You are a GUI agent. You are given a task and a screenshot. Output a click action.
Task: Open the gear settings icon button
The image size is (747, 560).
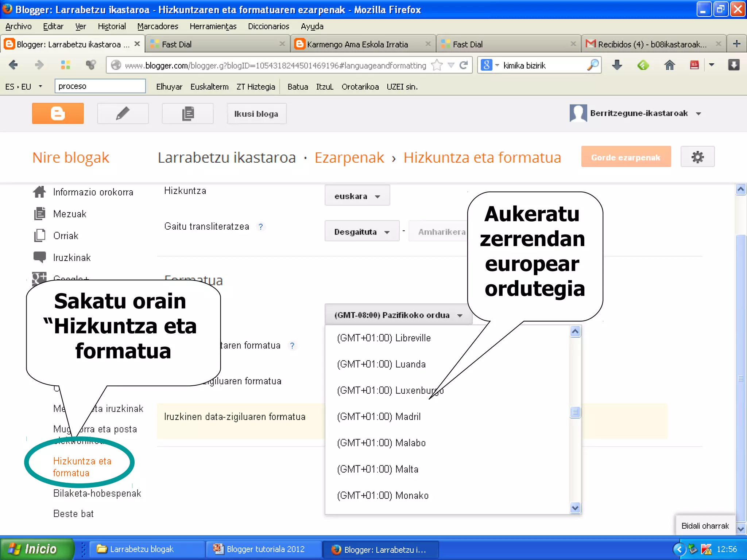[x=697, y=157]
